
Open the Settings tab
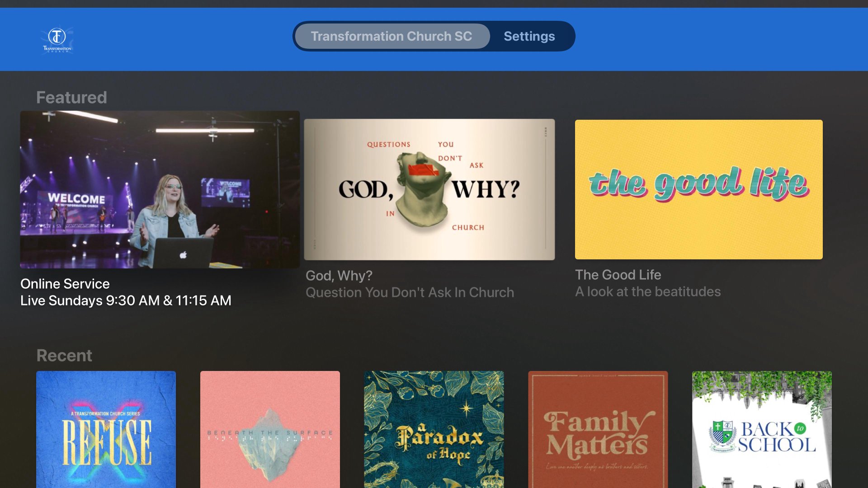click(529, 36)
